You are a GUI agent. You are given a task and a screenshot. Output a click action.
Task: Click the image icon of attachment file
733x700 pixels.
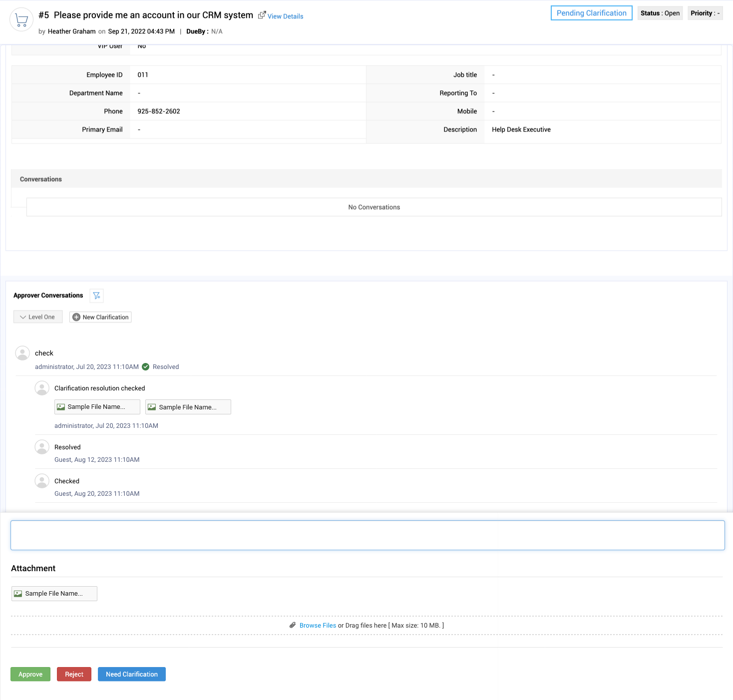[18, 594]
